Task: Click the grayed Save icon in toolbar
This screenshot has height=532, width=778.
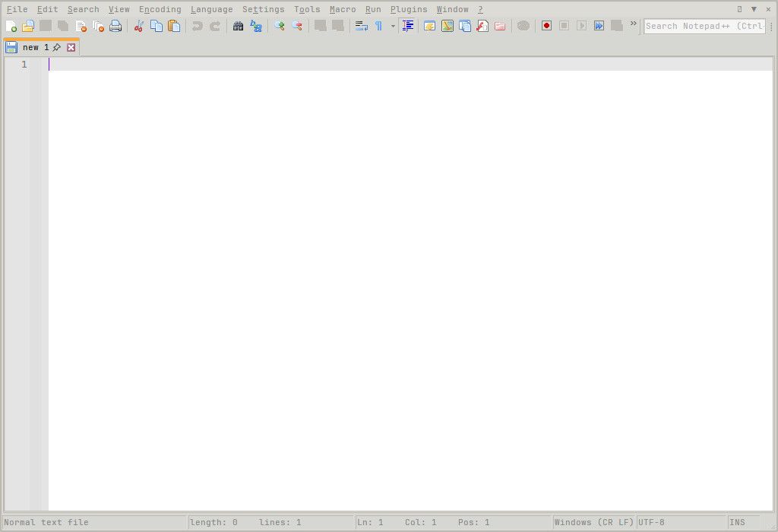Action: [46, 26]
